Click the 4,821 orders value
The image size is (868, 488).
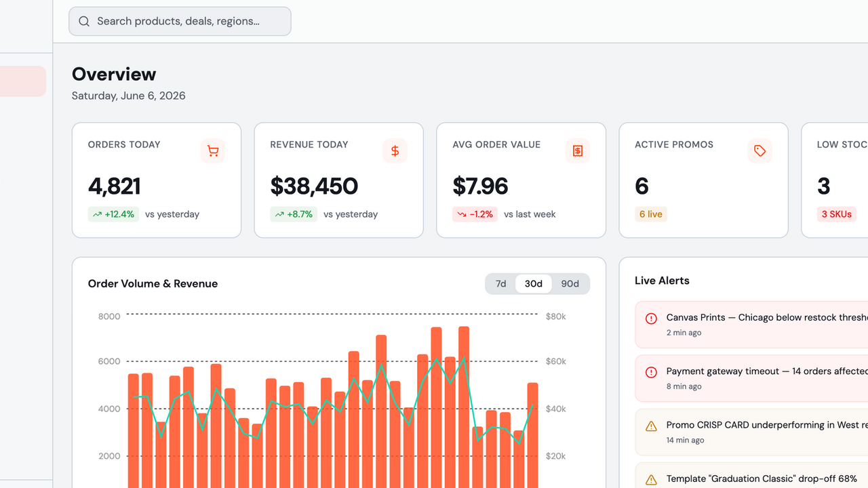tap(115, 186)
